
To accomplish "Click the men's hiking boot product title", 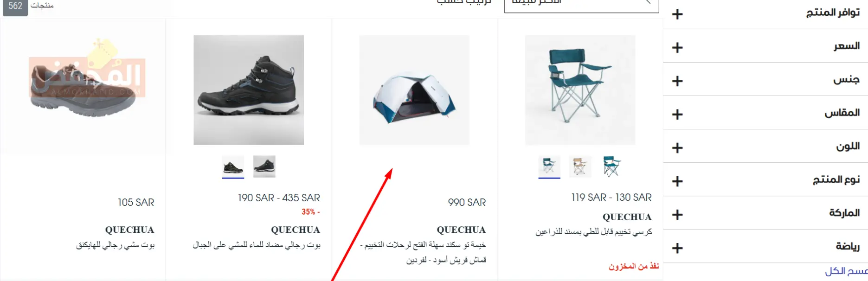I will [x=116, y=245].
